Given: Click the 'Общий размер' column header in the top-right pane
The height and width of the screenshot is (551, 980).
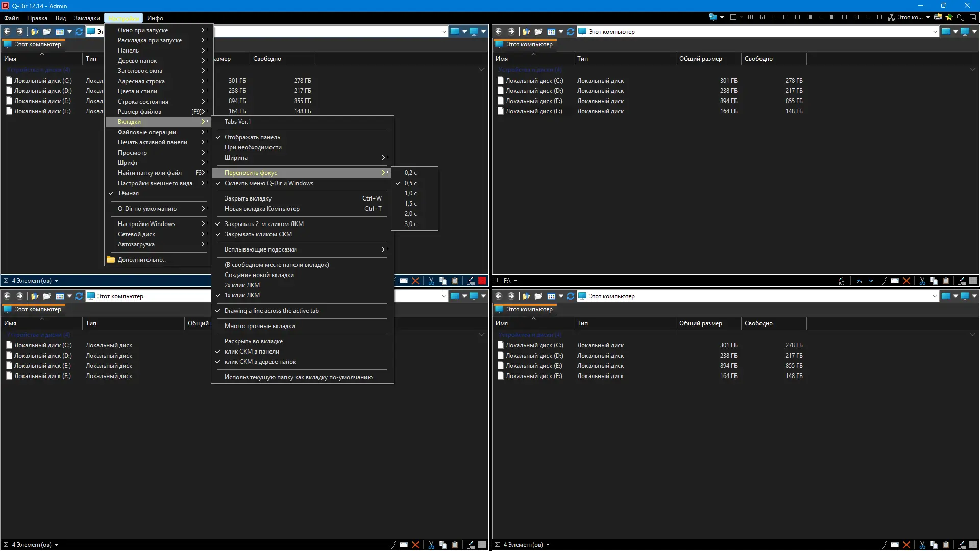Looking at the screenshot, I should (700, 59).
